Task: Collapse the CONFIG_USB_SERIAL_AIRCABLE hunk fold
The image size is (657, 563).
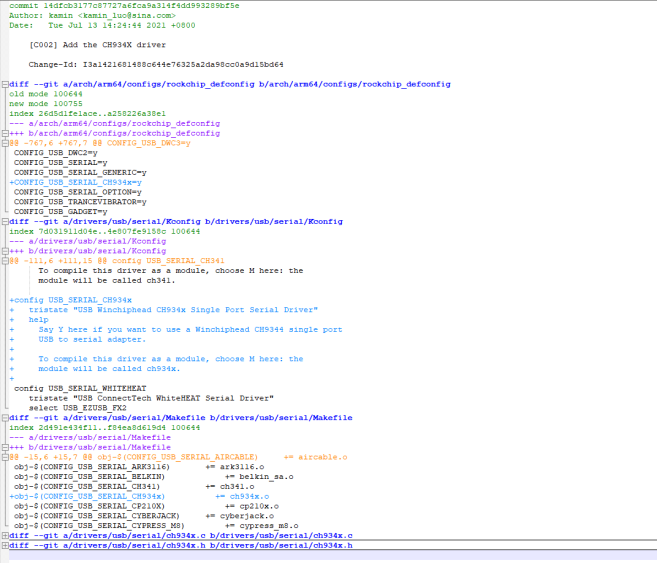Action: (x=5, y=457)
